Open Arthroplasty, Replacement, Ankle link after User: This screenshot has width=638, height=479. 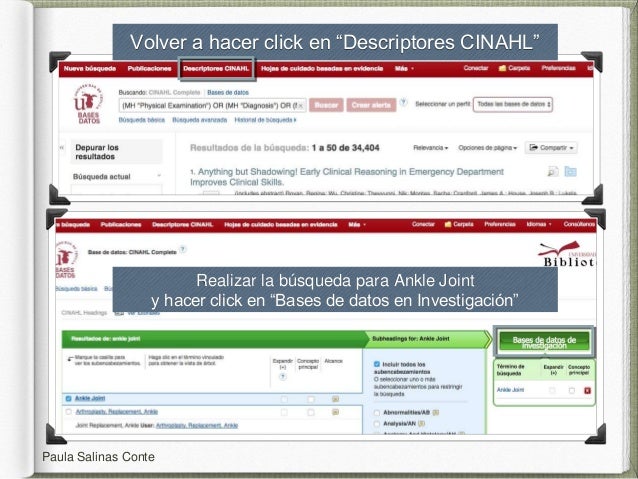point(197,425)
